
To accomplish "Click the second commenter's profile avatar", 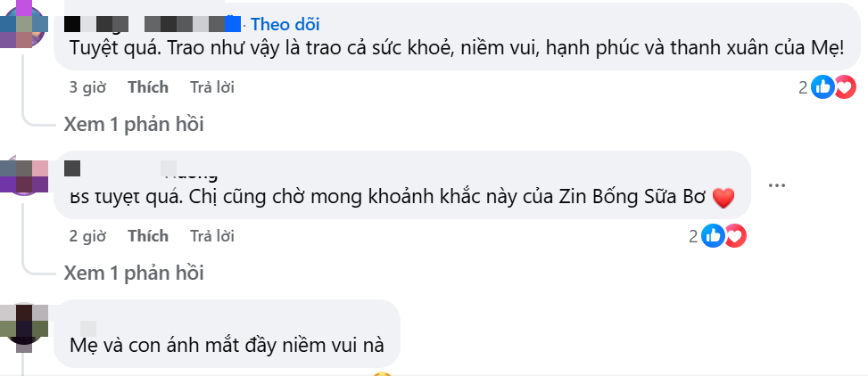I will (x=24, y=176).
